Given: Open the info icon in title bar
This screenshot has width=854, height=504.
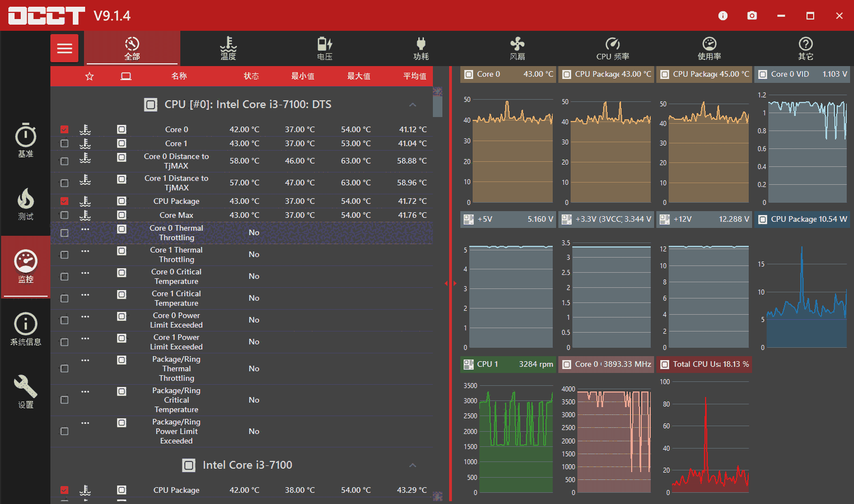Looking at the screenshot, I should (x=722, y=16).
